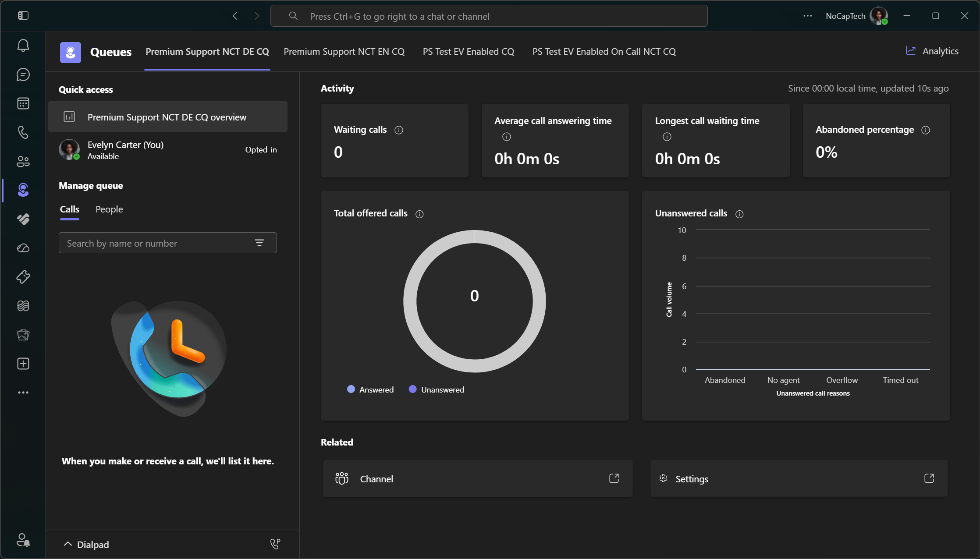This screenshot has width=980, height=559.
Task: Focus the top search bar for chats
Action: [x=489, y=16]
